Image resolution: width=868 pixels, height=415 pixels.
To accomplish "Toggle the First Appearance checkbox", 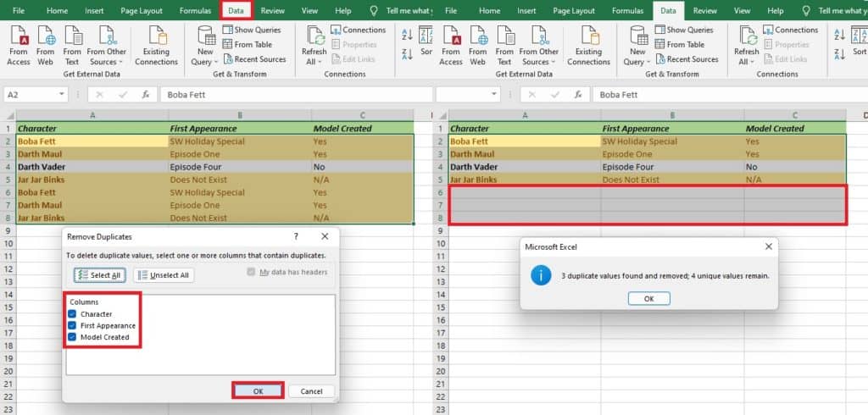I will coord(74,326).
